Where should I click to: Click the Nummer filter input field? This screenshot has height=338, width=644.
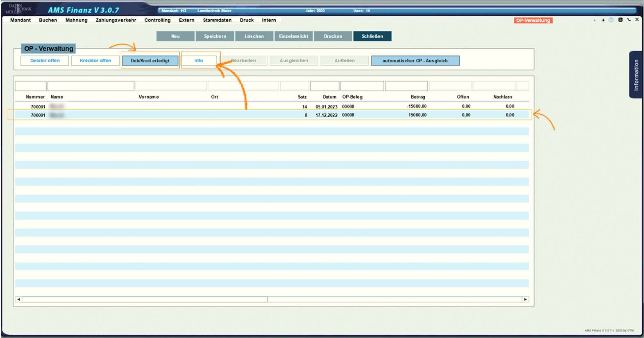[x=31, y=86]
